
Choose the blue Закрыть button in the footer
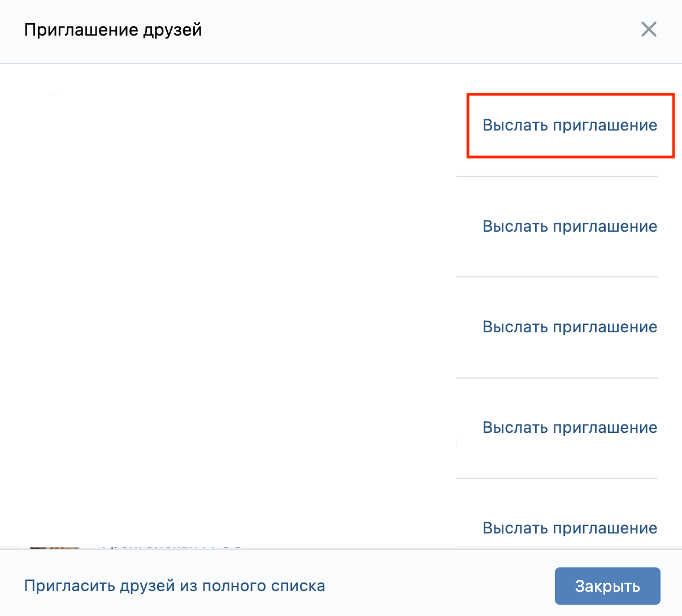pos(607,586)
